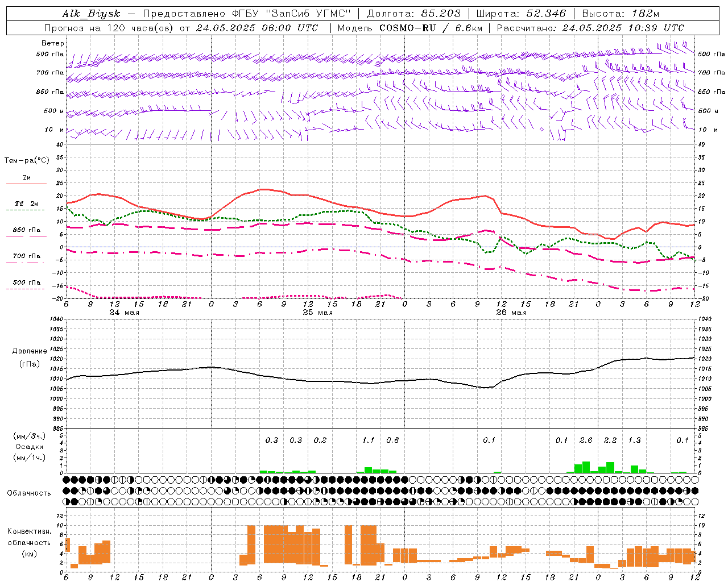This screenshot has width=728, height=582.
Task: Select the elevation text Высота: 182м
Action: pos(621,14)
